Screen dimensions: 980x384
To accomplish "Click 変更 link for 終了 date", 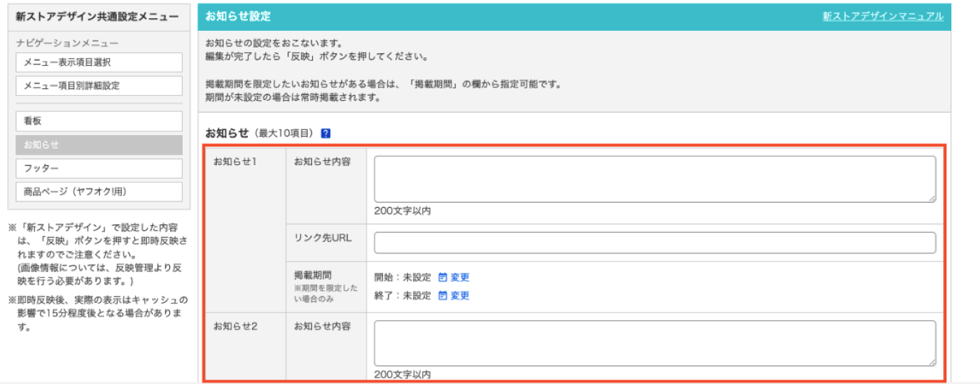I will point(460,296).
